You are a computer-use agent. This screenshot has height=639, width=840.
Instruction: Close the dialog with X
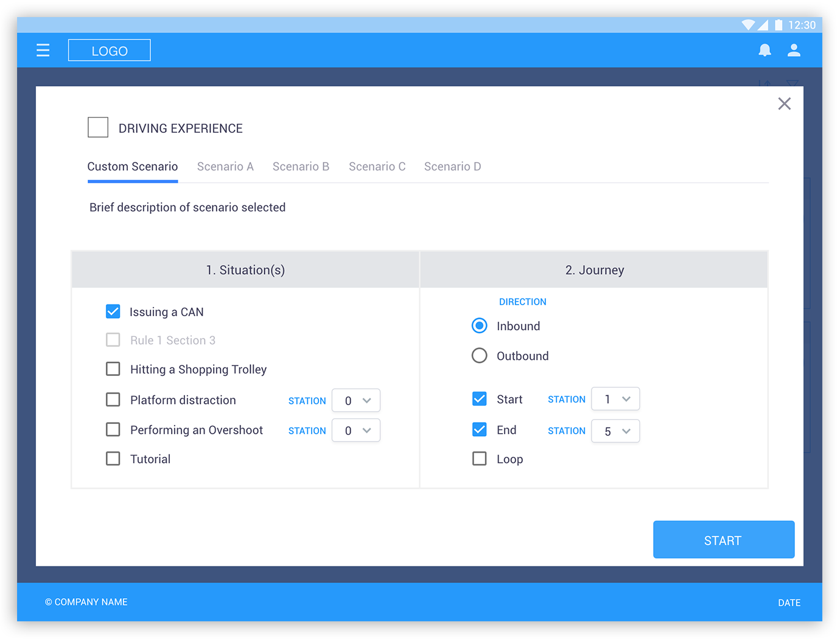click(x=785, y=104)
